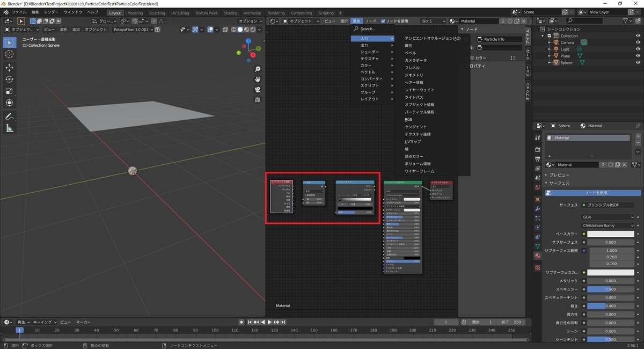The width and height of the screenshot is (644, 349).
Task: Select the Cursor tool in viewport toolbar
Action: 10,54
